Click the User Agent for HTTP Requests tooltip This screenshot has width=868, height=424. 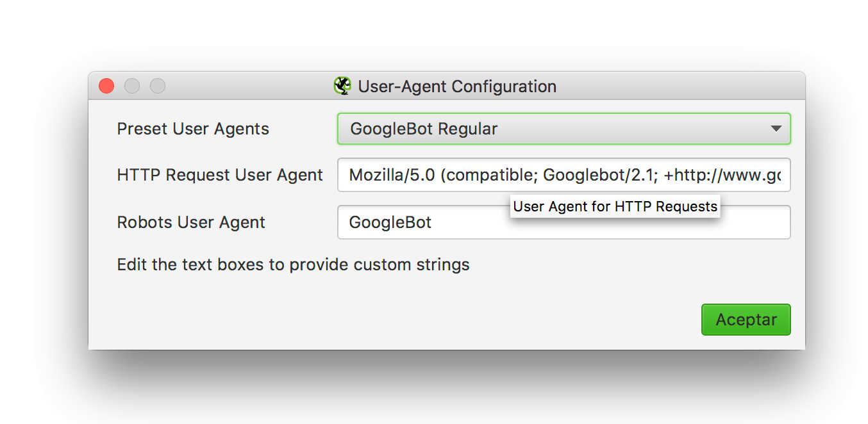[615, 206]
